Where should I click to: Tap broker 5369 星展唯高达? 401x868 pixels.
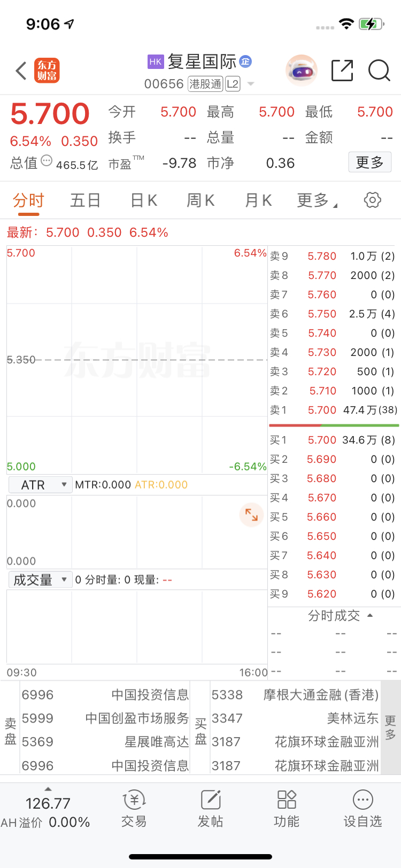tap(105, 742)
